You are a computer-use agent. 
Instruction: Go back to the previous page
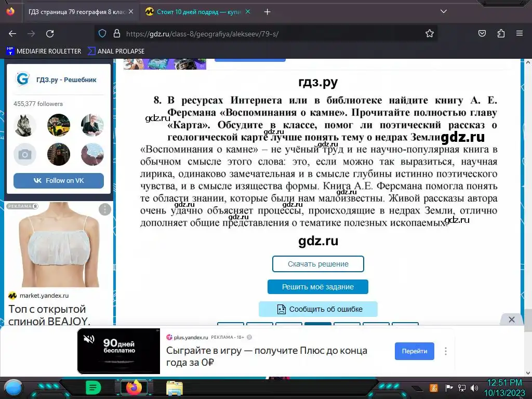coord(12,34)
